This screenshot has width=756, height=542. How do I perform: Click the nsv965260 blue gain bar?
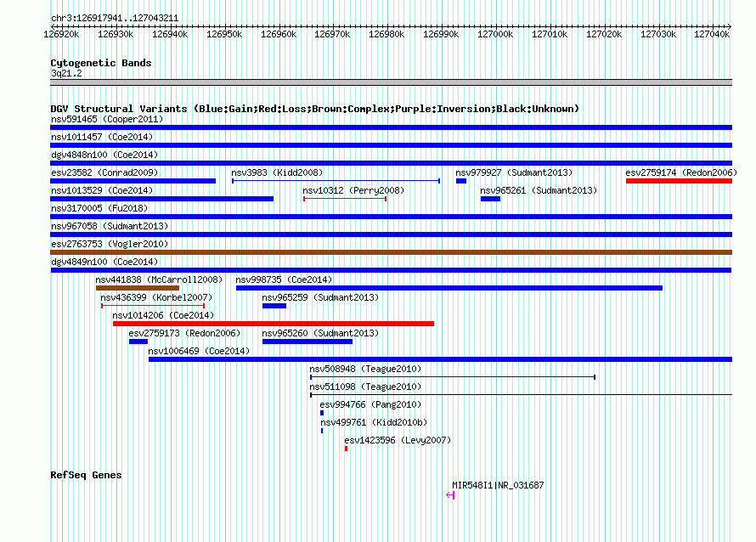pyautogui.click(x=307, y=342)
